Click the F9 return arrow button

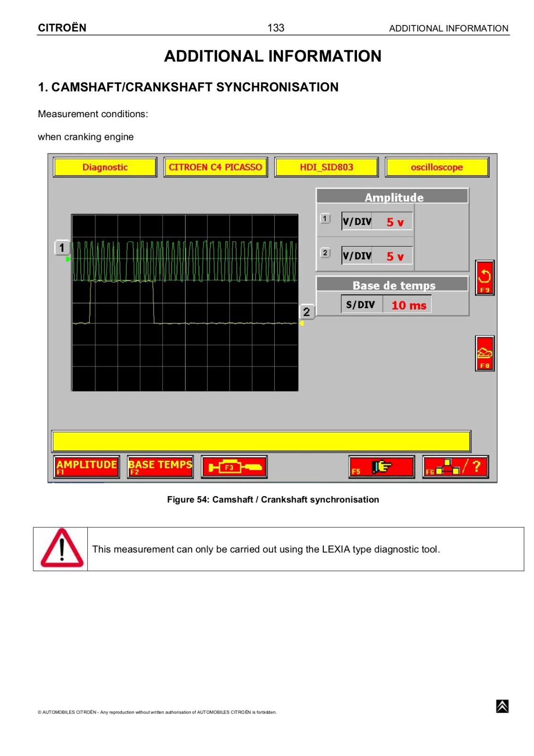tap(484, 278)
